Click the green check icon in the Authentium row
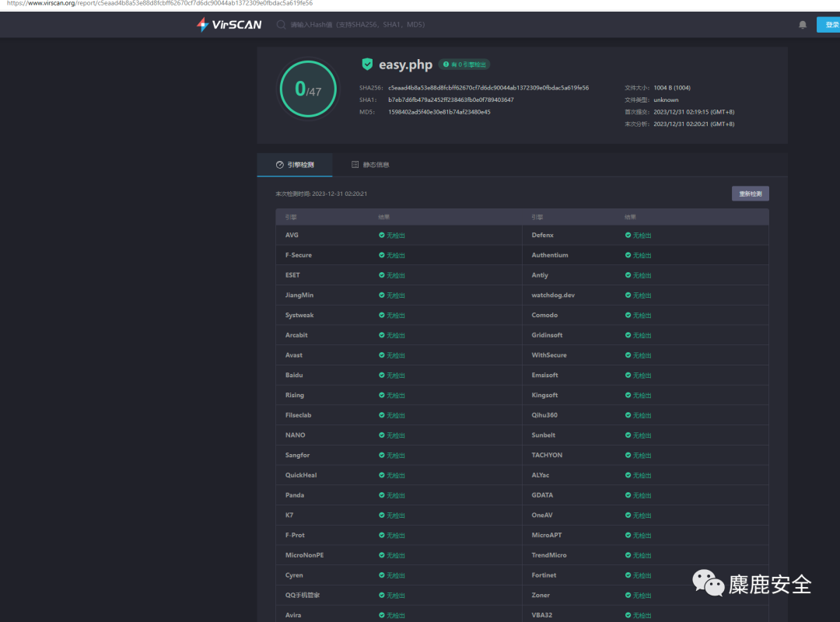This screenshot has height=622, width=840. [628, 255]
